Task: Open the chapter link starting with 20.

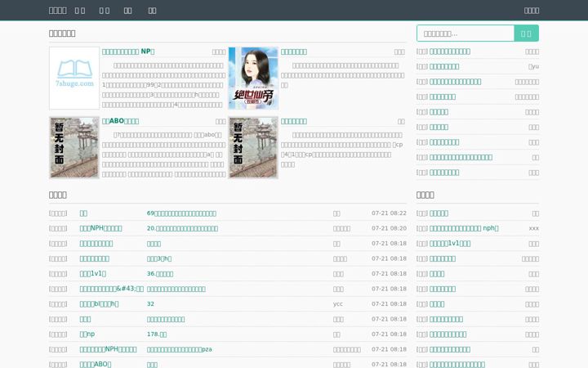Action: 182,228
